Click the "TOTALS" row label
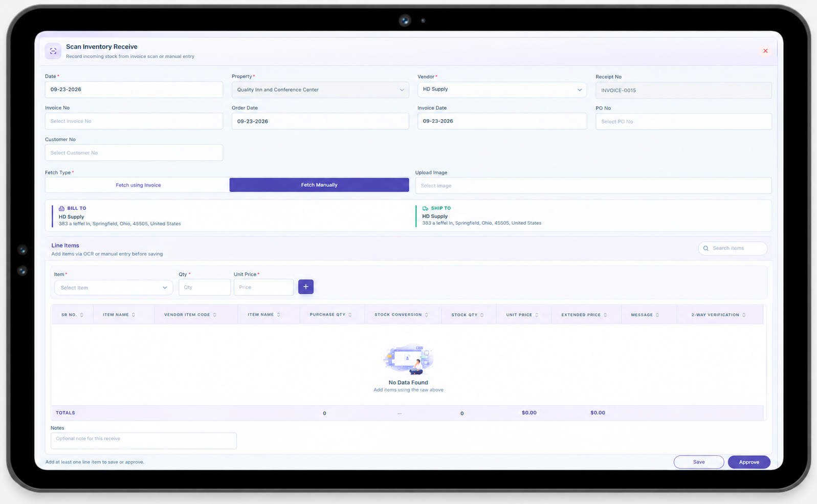 point(65,413)
